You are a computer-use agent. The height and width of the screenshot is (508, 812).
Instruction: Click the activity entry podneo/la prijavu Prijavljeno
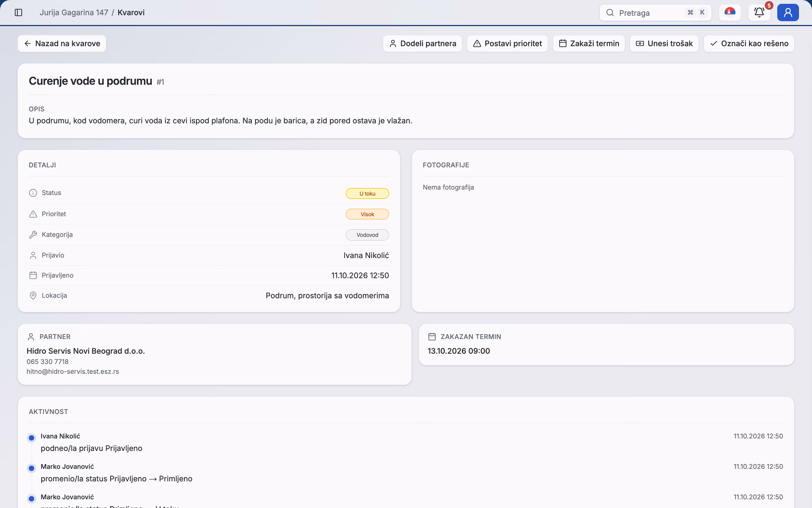pos(92,448)
